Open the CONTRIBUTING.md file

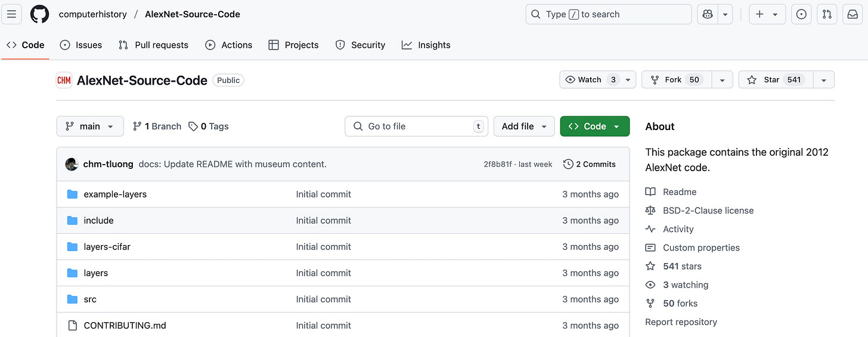[x=125, y=325]
